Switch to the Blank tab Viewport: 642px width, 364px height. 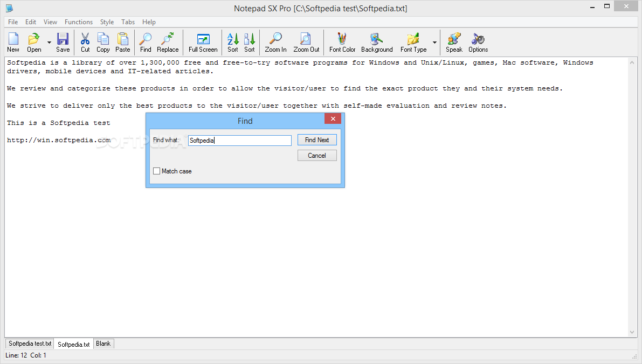coord(103,344)
